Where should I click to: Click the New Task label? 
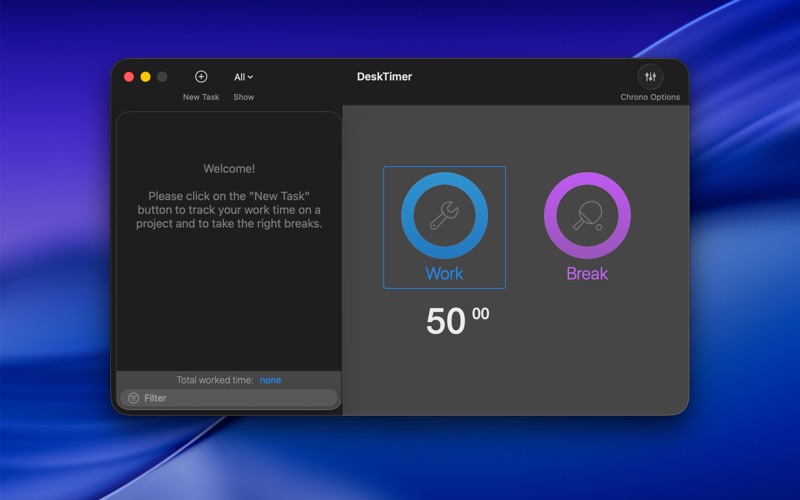[201, 97]
